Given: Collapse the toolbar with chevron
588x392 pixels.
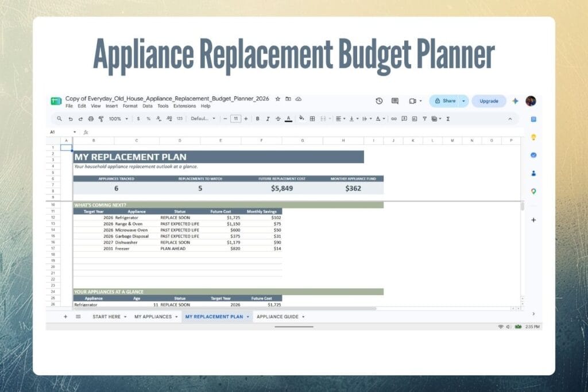Looking at the screenshot, I should [510, 119].
